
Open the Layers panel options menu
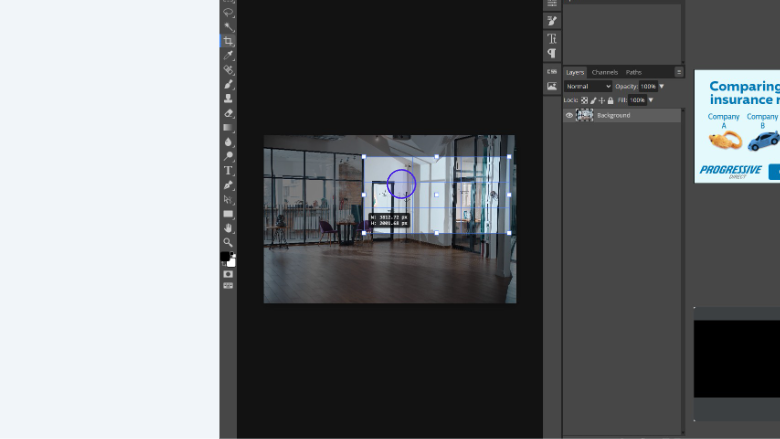coord(679,72)
